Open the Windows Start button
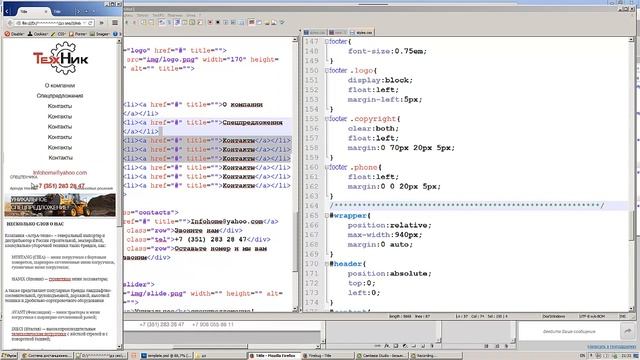Image resolution: width=640 pixels, height=360 pixels. click(9, 356)
